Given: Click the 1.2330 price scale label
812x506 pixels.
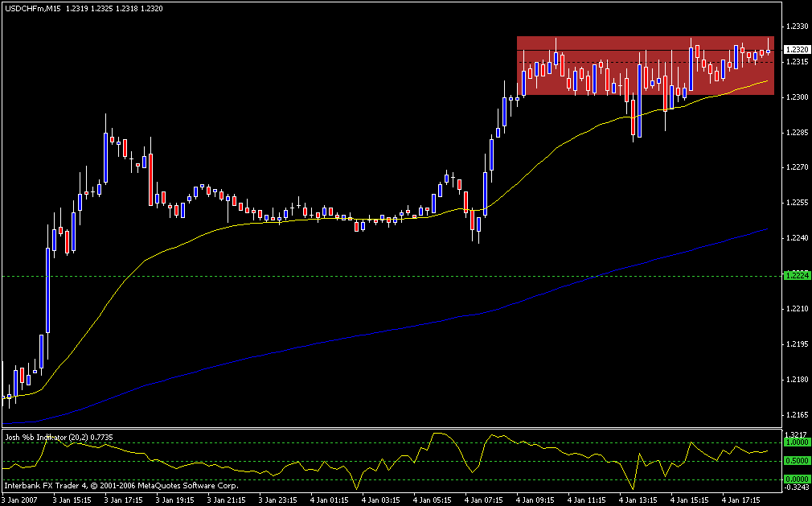Looking at the screenshot, I should point(796,27).
